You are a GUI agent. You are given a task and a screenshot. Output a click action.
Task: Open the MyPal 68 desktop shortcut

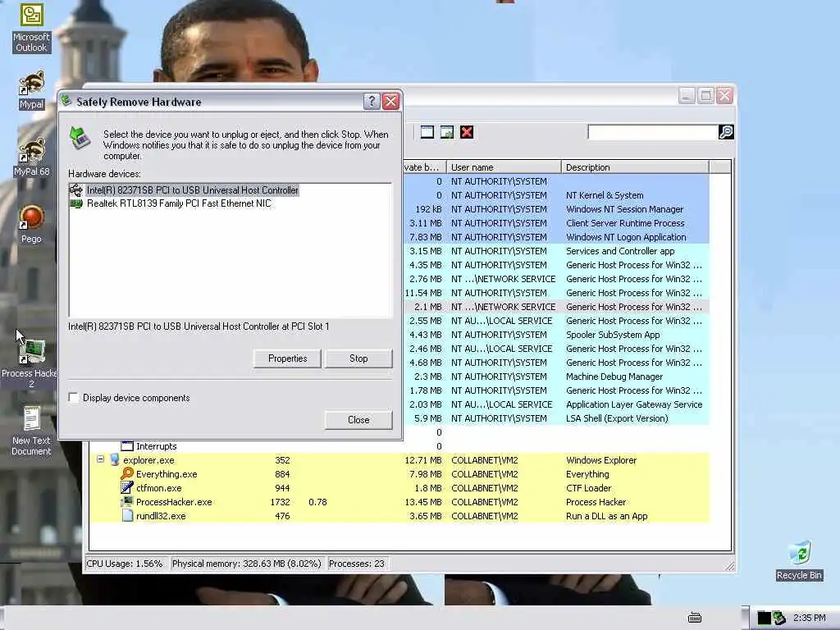click(31, 157)
